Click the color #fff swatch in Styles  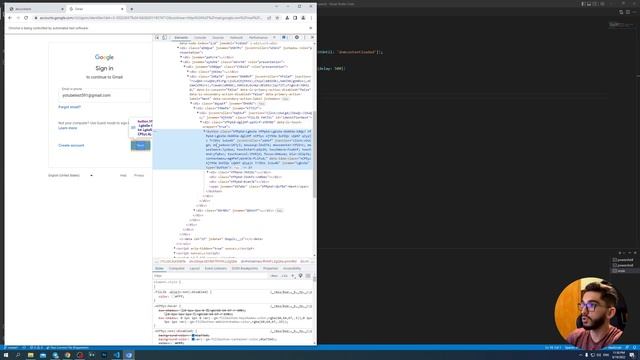(x=172, y=296)
